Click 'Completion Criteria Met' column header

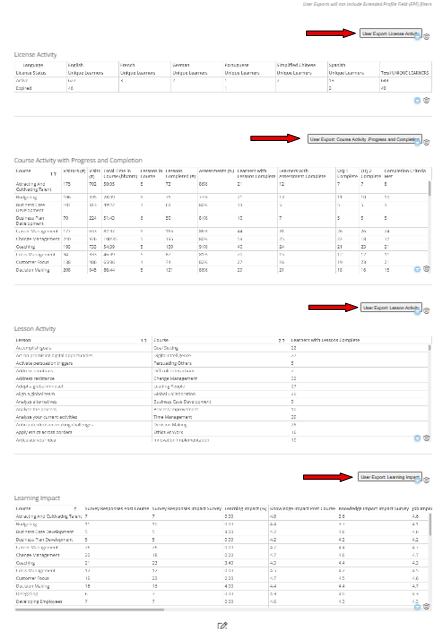coord(405,173)
